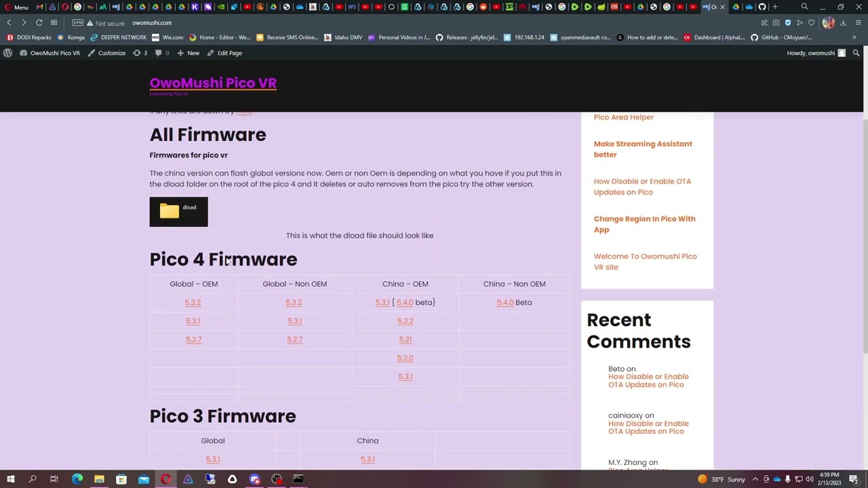Open Beto's comment post link

(648, 380)
